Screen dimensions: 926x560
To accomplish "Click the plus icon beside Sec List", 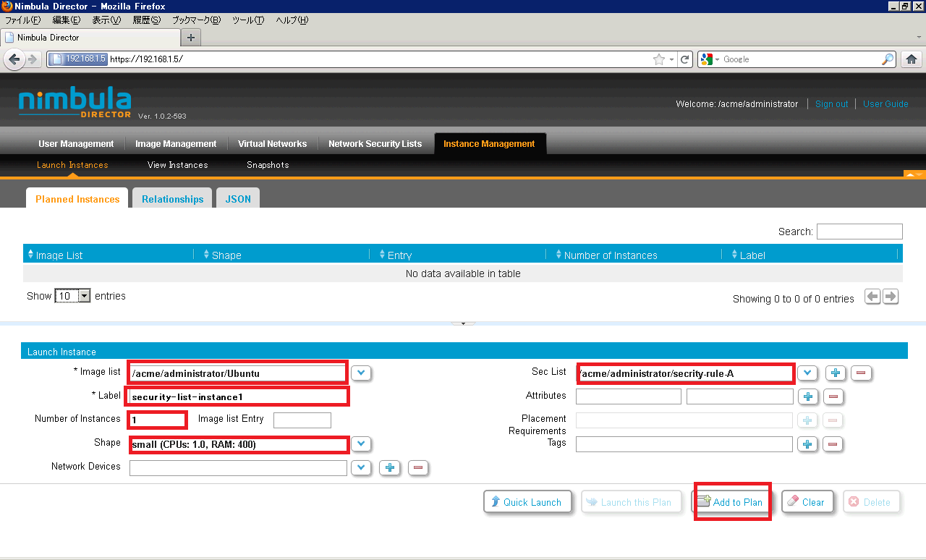I will point(835,373).
